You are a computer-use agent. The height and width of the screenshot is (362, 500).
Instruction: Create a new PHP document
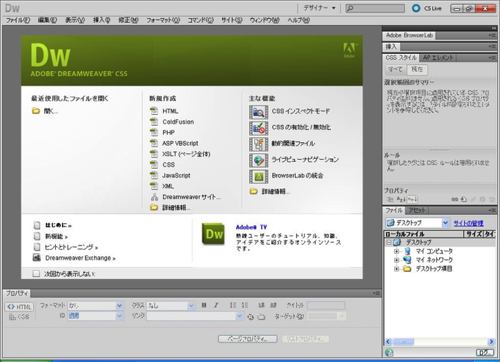(x=168, y=132)
